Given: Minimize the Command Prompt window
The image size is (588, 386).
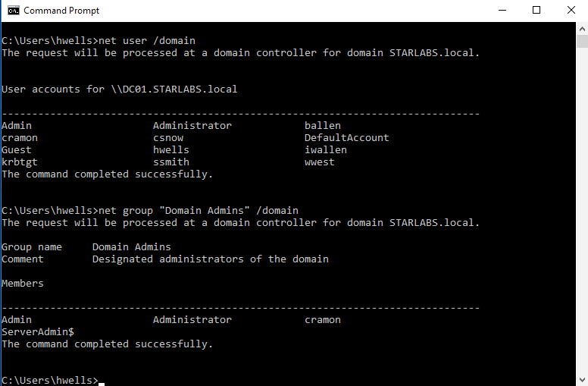Looking at the screenshot, I should point(502,11).
